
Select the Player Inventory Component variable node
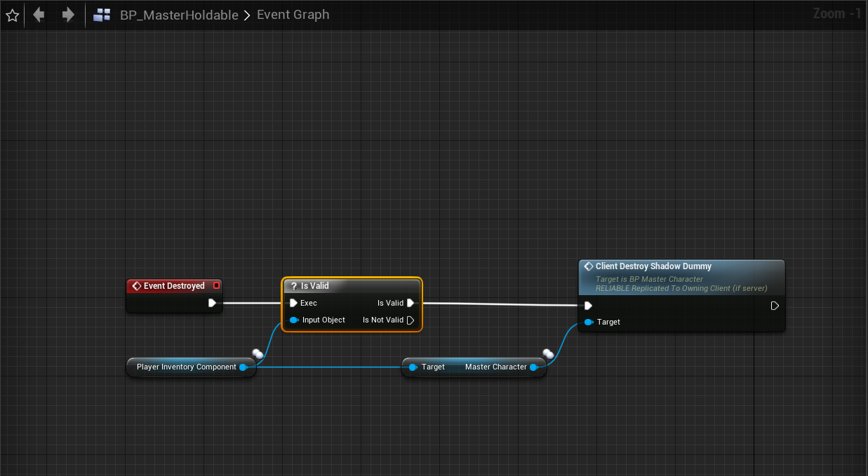pos(186,367)
